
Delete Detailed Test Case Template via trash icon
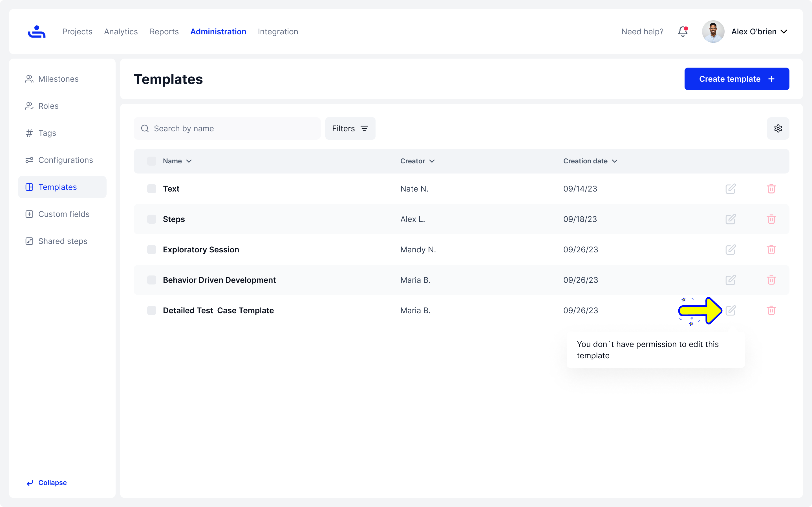tap(771, 310)
